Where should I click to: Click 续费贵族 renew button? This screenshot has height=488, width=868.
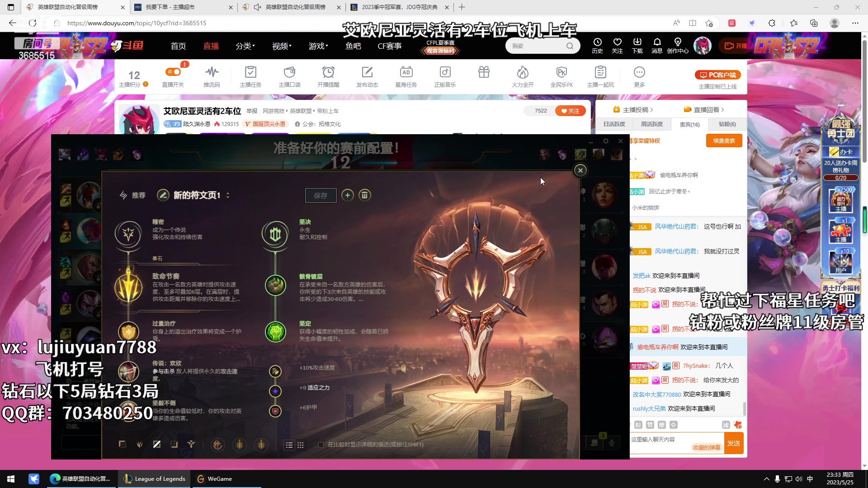click(x=724, y=141)
